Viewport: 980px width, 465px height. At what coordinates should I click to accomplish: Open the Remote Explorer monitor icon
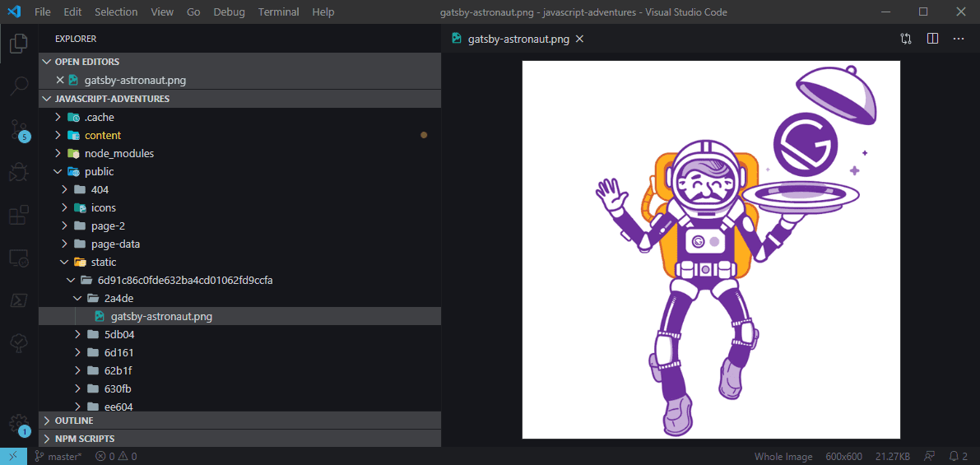tap(19, 258)
